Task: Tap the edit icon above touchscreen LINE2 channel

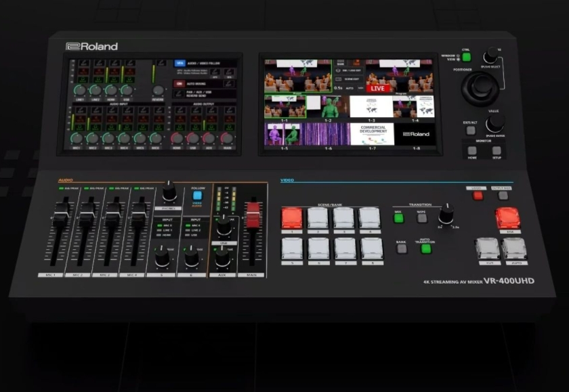Action: [x=100, y=63]
